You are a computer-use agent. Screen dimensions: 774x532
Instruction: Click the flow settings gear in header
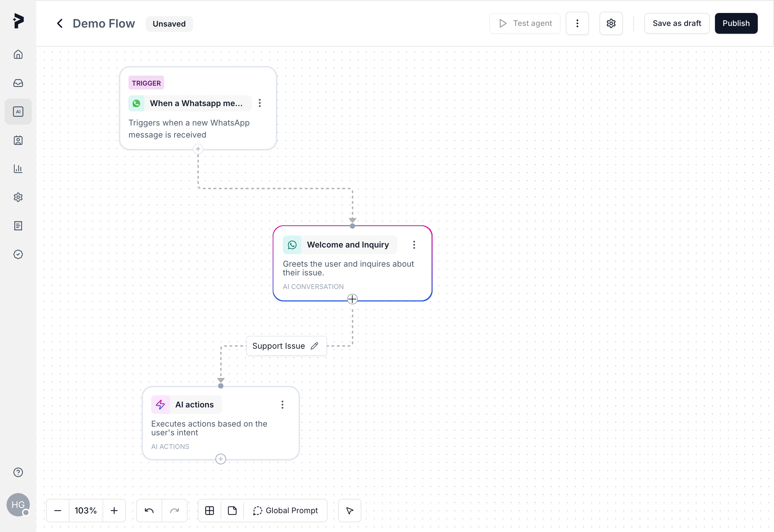pyautogui.click(x=611, y=23)
